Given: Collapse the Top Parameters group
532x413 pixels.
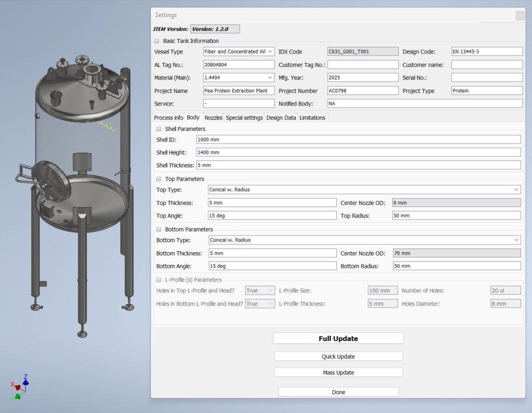Looking at the screenshot, I should pyautogui.click(x=158, y=179).
